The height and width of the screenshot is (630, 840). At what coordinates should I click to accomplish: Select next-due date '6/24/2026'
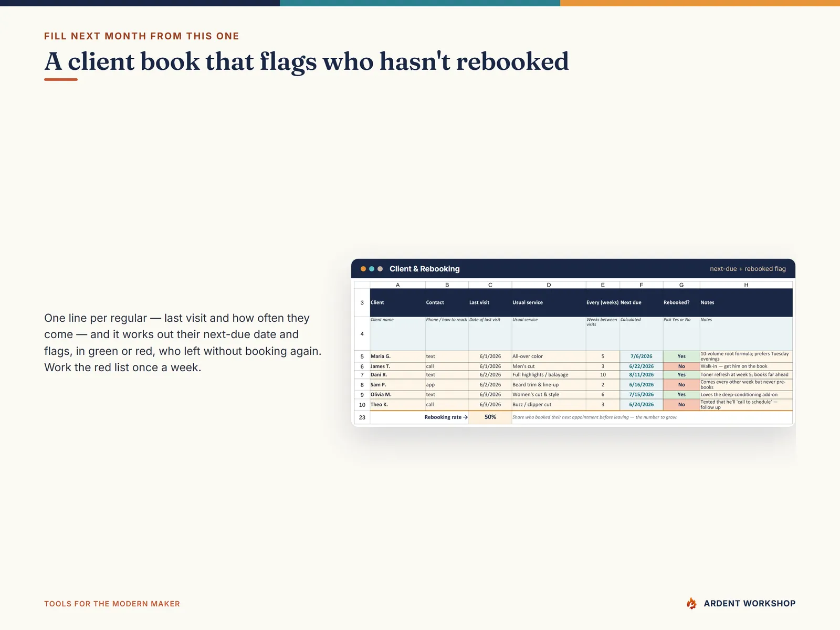click(x=641, y=405)
